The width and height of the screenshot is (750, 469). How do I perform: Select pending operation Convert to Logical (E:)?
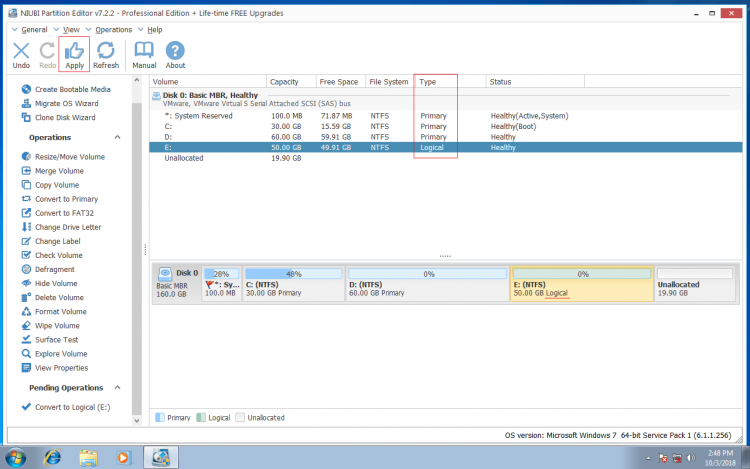(66, 407)
